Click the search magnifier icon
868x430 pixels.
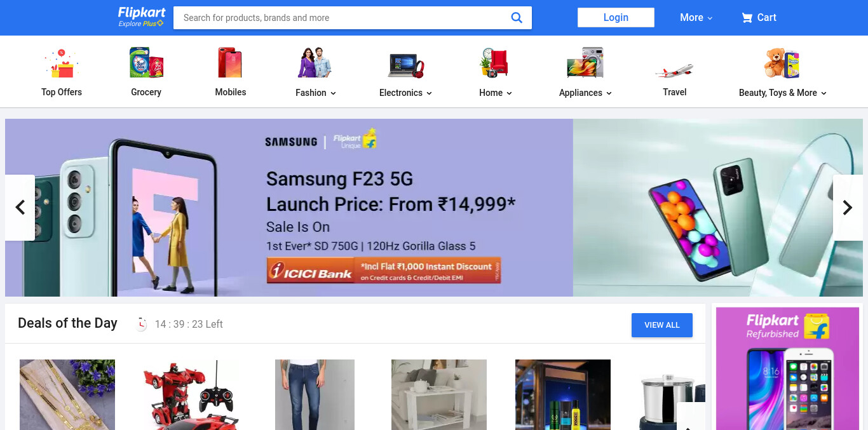click(517, 18)
